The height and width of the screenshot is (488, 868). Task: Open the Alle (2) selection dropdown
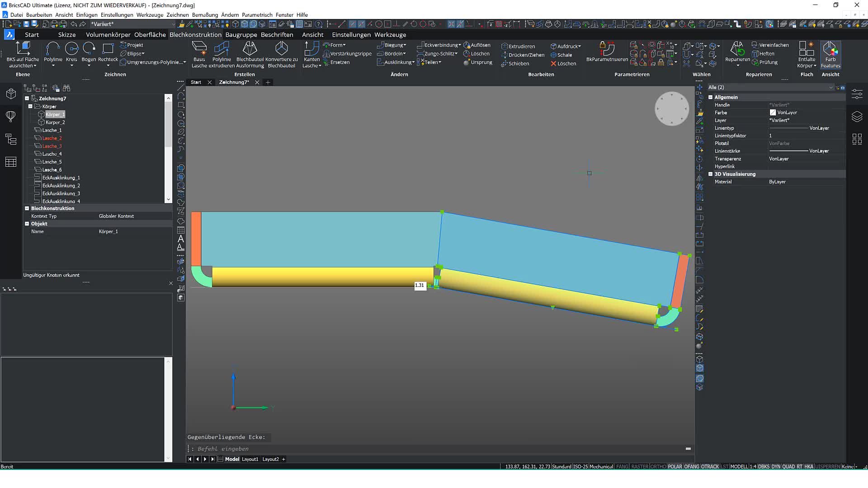771,87
